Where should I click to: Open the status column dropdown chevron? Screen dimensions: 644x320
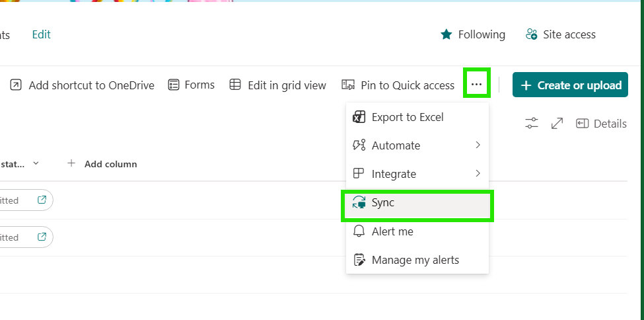coord(36,163)
